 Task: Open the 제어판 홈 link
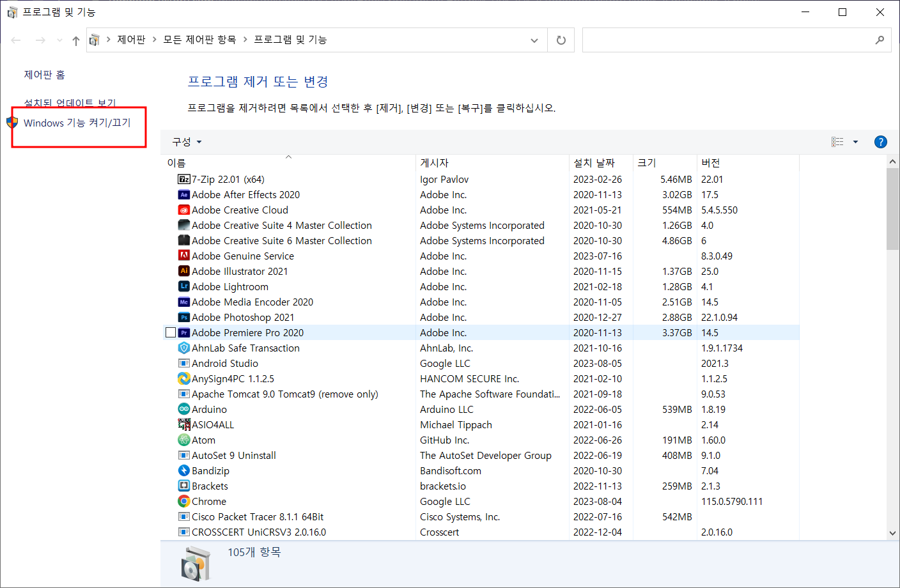click(44, 75)
